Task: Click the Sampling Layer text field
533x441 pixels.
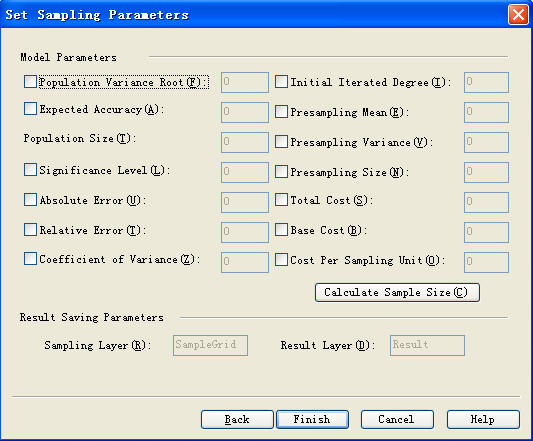Action: pyautogui.click(x=210, y=345)
